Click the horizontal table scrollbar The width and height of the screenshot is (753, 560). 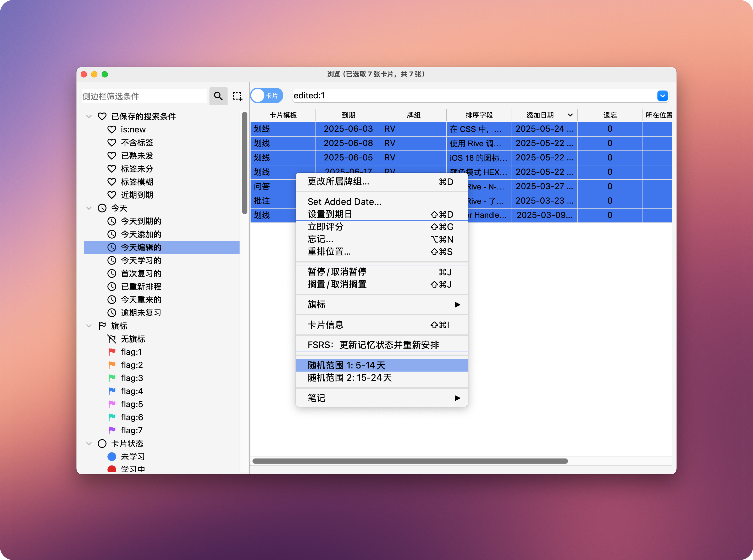[x=410, y=461]
